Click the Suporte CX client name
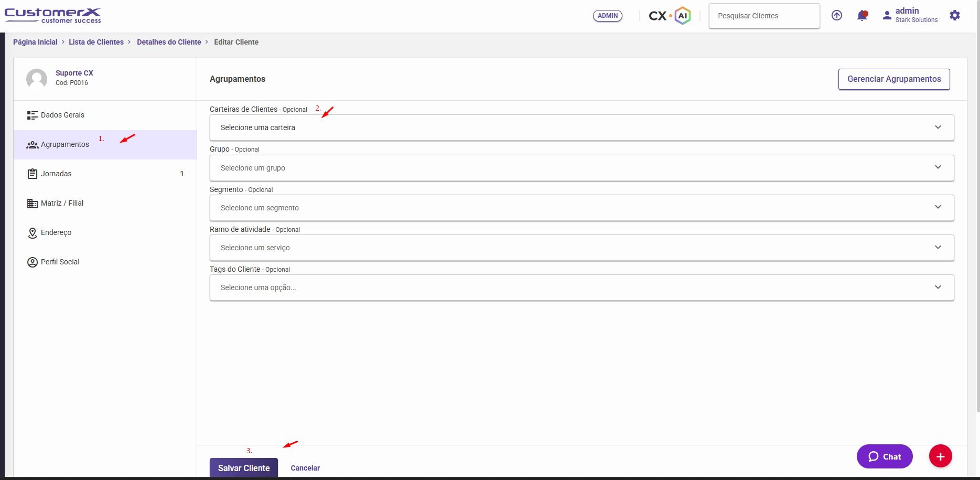 coord(74,73)
